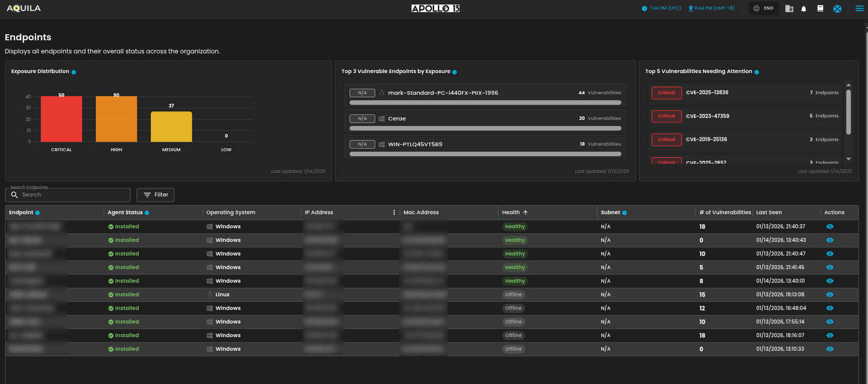The height and width of the screenshot is (384, 868).
Task: Click the Agent Status info icon
Action: pos(147,213)
